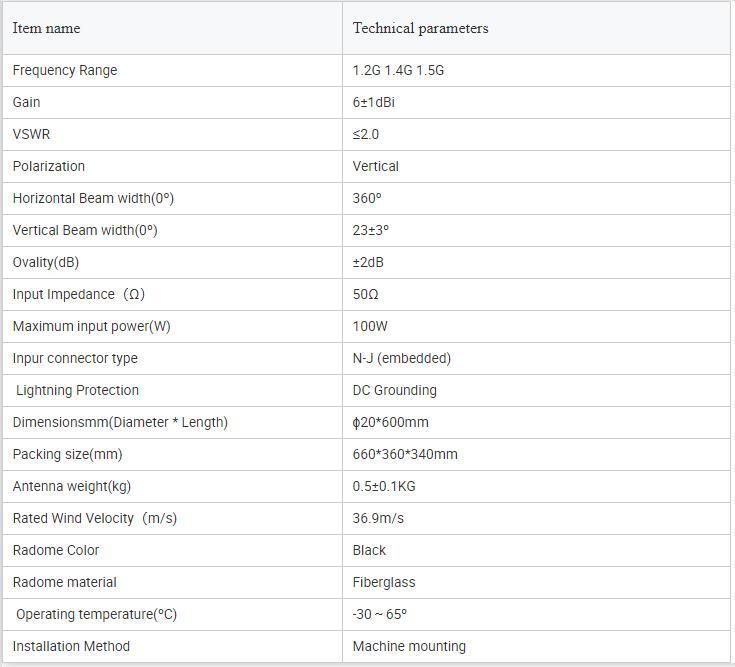This screenshot has width=735, height=667.
Task: Select the 'Fiberglass' radome material cell
Action: coord(536,583)
